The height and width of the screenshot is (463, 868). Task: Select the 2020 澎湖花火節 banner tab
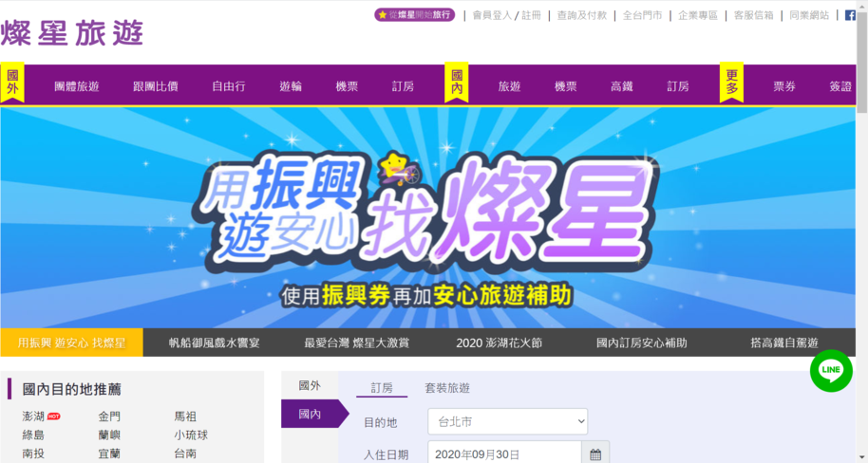500,343
